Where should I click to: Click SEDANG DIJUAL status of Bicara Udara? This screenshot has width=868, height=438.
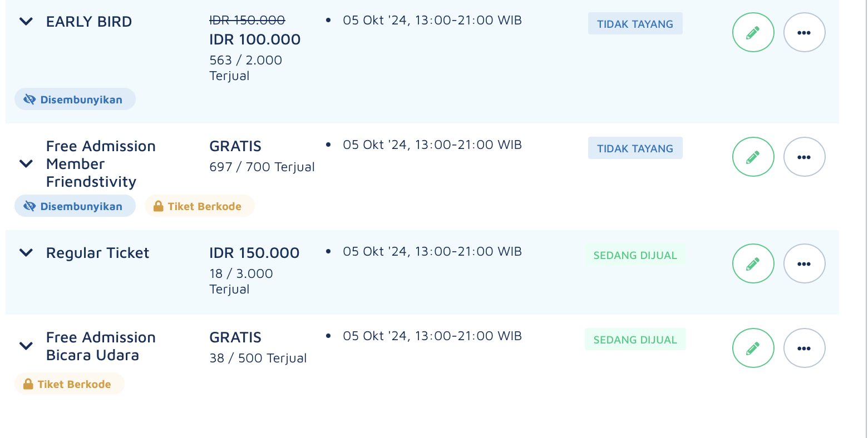pyautogui.click(x=635, y=340)
